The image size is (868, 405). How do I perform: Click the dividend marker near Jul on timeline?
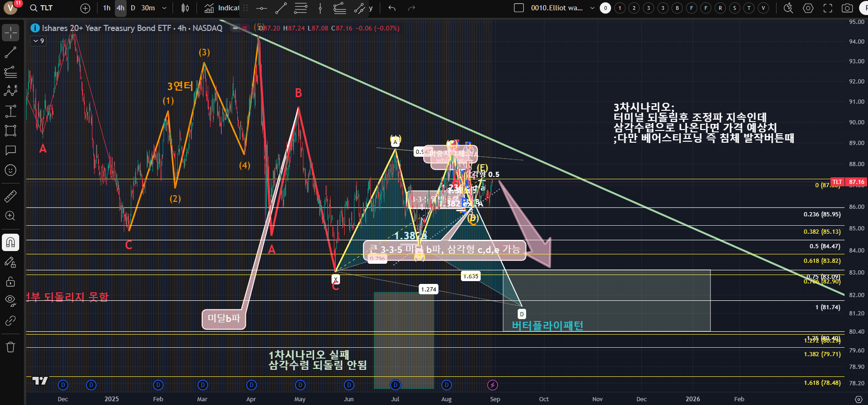click(x=395, y=385)
